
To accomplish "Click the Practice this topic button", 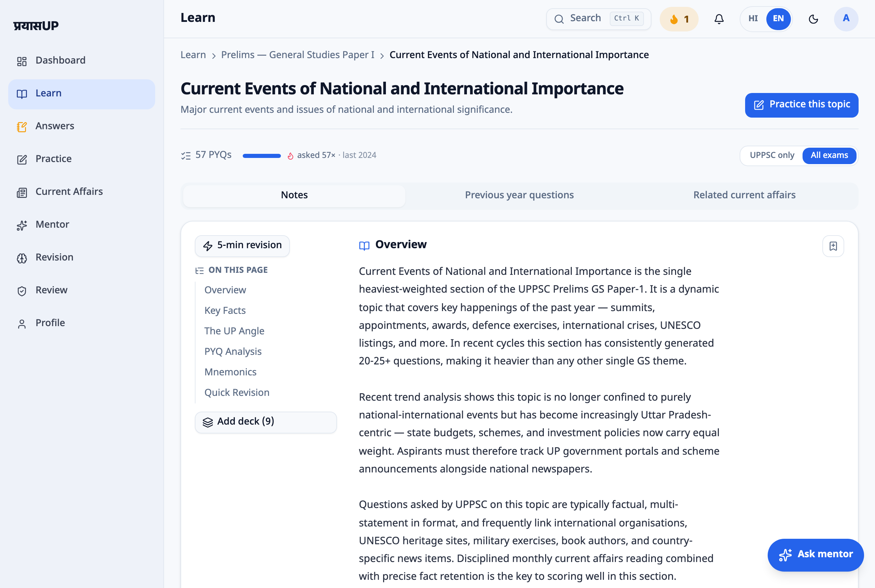I will (x=802, y=105).
